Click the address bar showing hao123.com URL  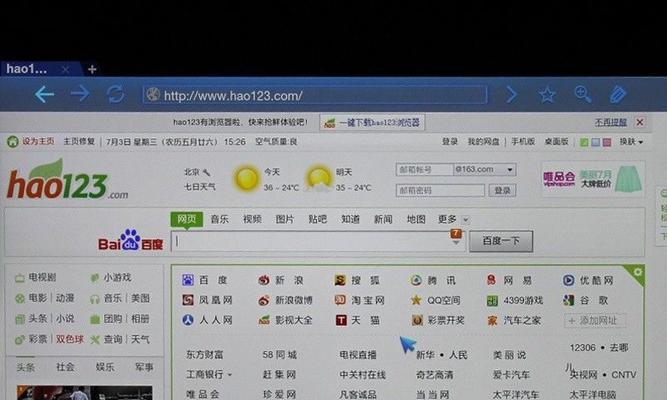315,95
